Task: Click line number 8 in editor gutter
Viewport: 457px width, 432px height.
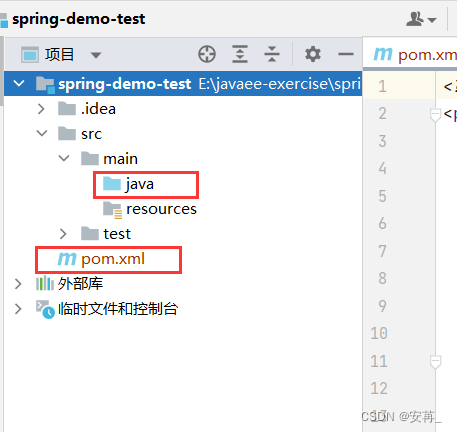Action: point(382,278)
